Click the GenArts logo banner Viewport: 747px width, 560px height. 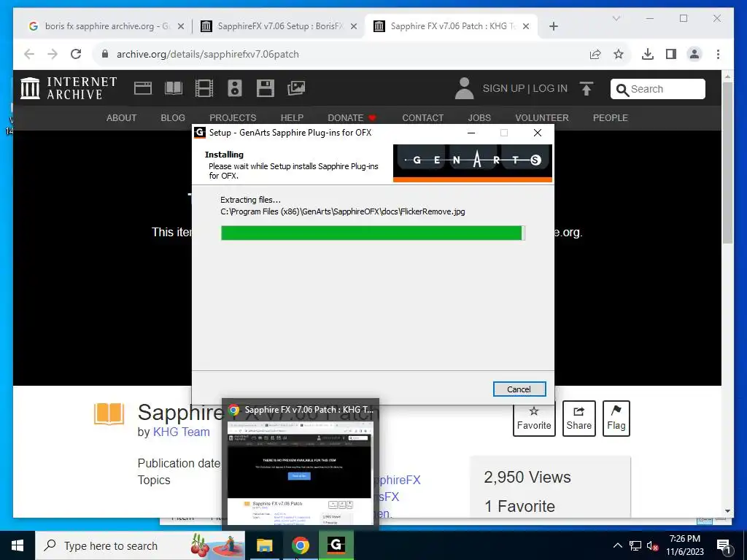[472, 163]
